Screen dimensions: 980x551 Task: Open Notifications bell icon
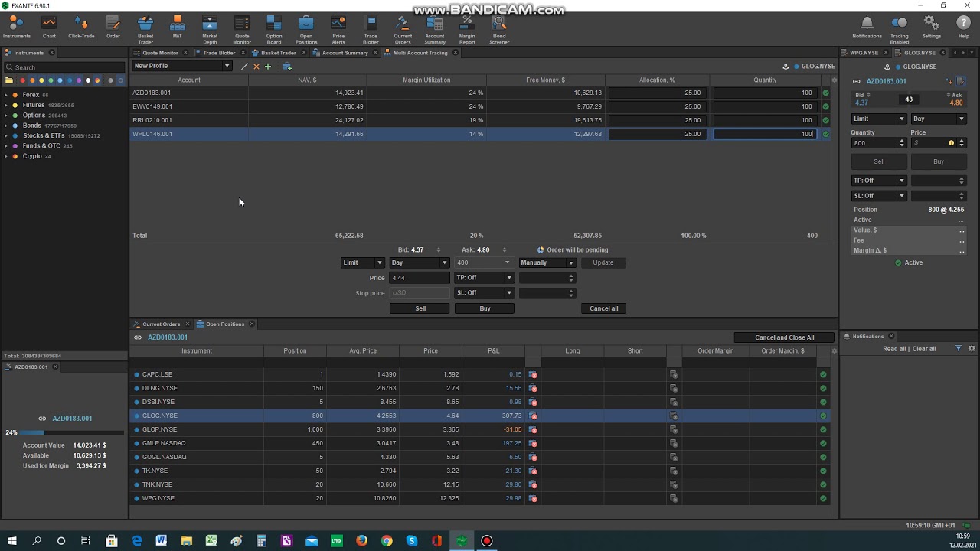tap(867, 28)
